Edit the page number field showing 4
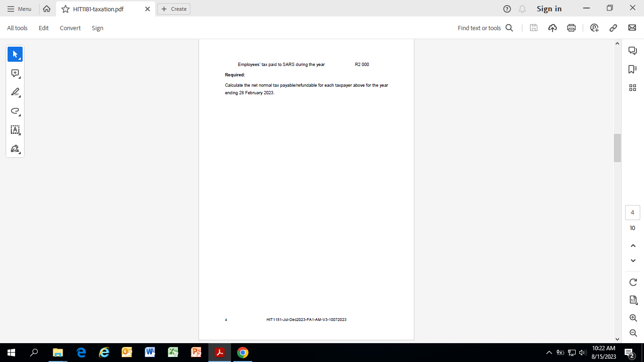 pyautogui.click(x=632, y=212)
